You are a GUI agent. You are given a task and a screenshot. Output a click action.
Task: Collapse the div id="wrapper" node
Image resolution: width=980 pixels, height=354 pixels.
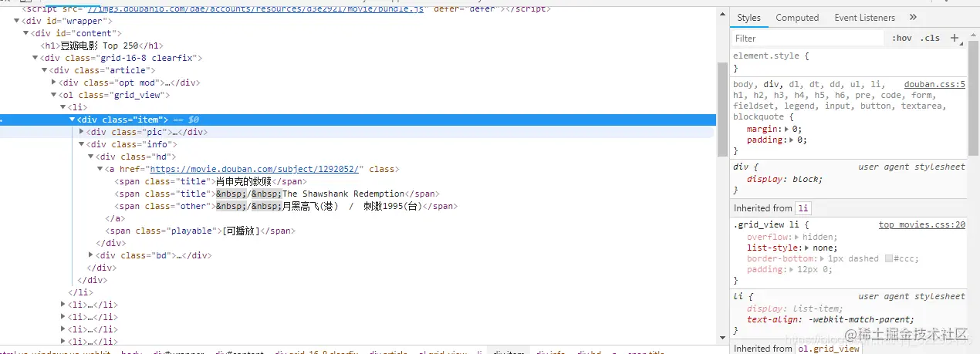[x=17, y=21]
